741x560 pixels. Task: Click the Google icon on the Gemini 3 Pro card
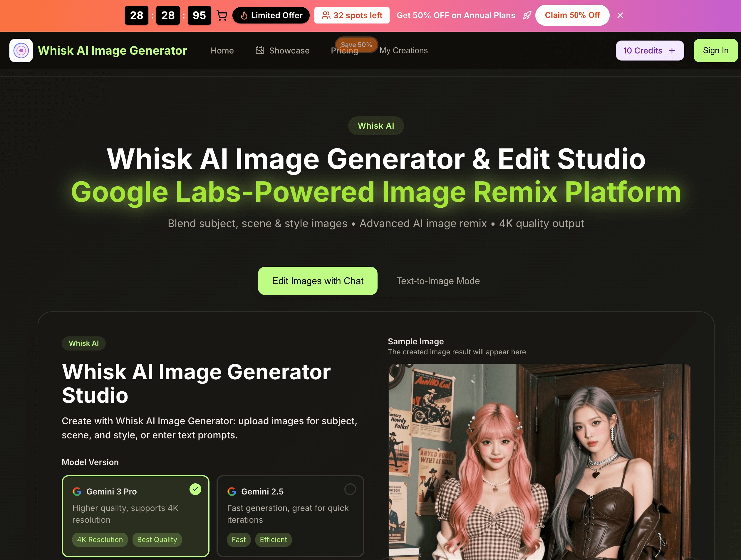pos(77,491)
